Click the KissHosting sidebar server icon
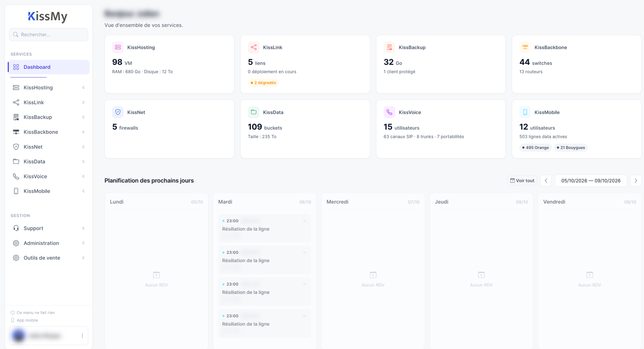The width and height of the screenshot is (644, 349). tap(16, 88)
